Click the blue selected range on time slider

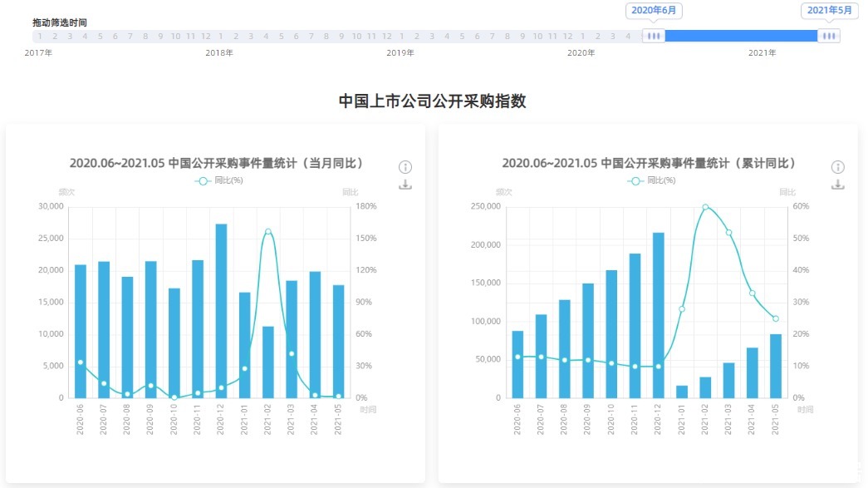click(741, 36)
